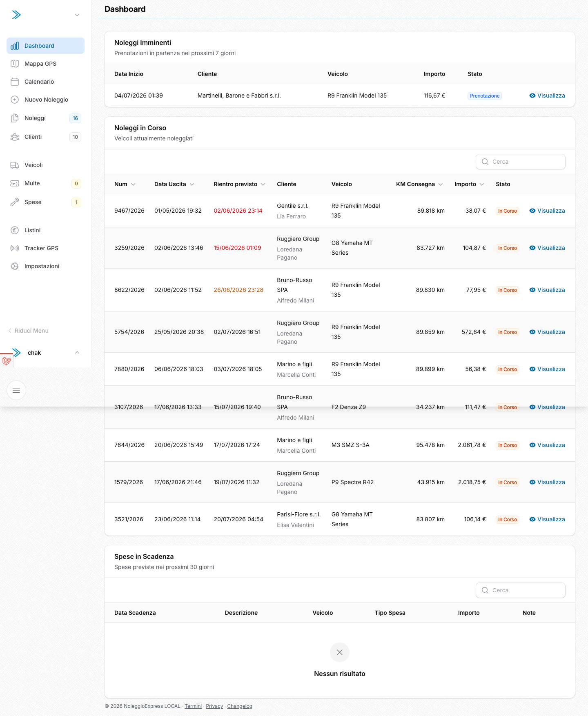Screen dimensions: 588x716
Task: Select Nuovo Noleggio in sidebar
Action: click(x=45, y=100)
